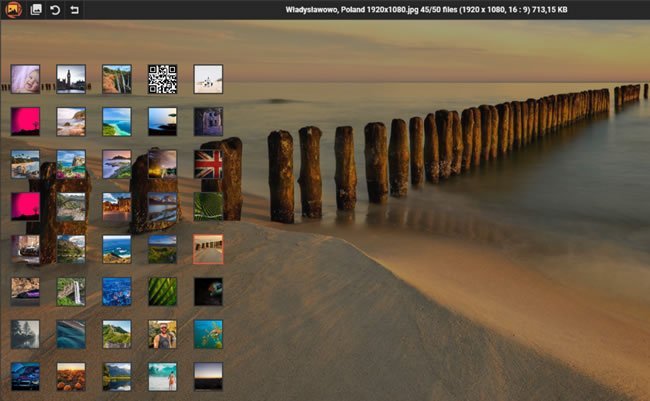Select the twin waterfalls on red cliff thumbnail
The height and width of the screenshot is (401, 650).
(117, 79)
